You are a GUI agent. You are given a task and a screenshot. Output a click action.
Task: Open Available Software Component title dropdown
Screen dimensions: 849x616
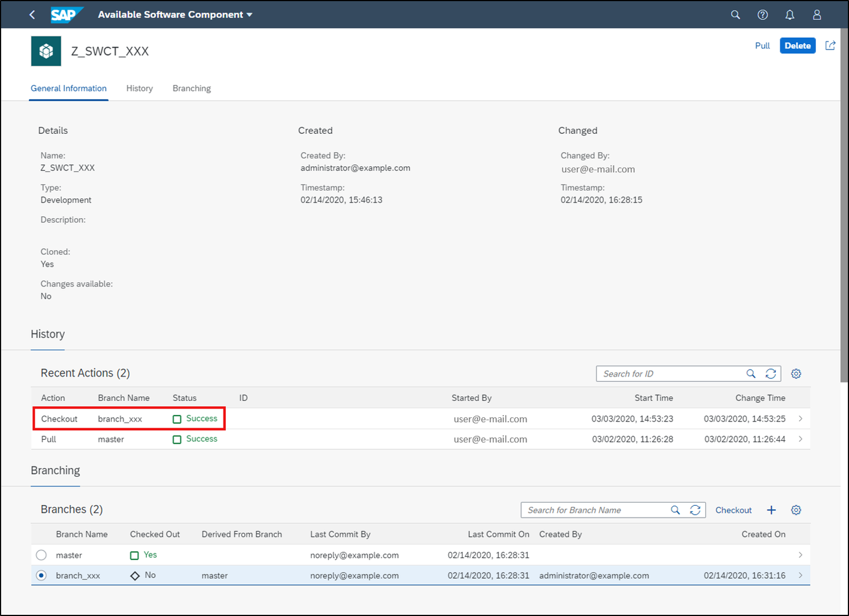pos(175,15)
